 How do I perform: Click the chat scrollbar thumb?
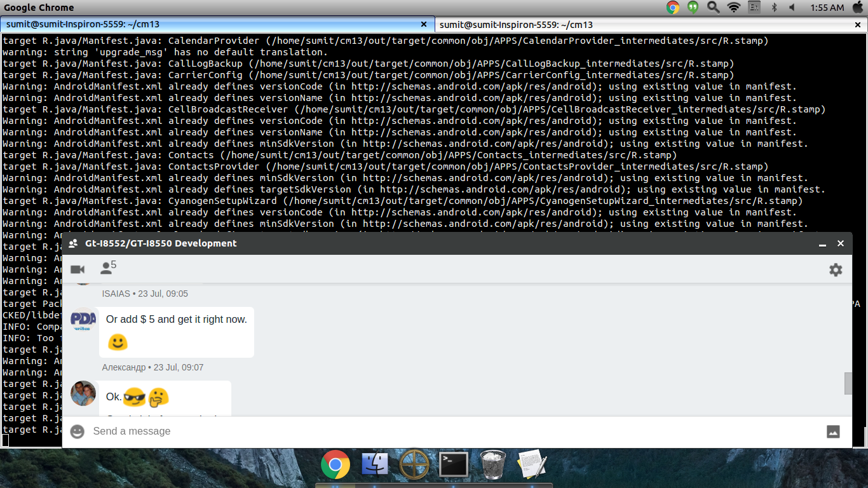click(848, 383)
